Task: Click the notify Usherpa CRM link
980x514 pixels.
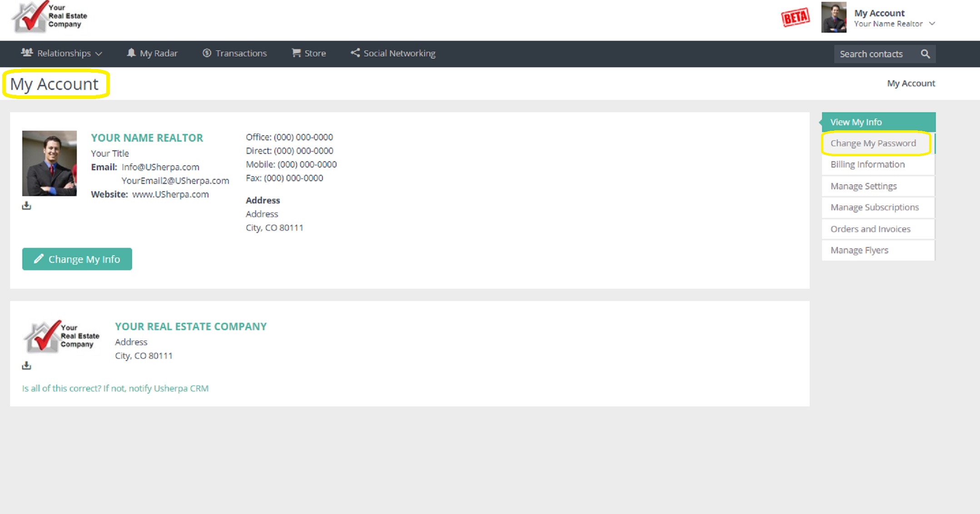Action: tap(115, 388)
